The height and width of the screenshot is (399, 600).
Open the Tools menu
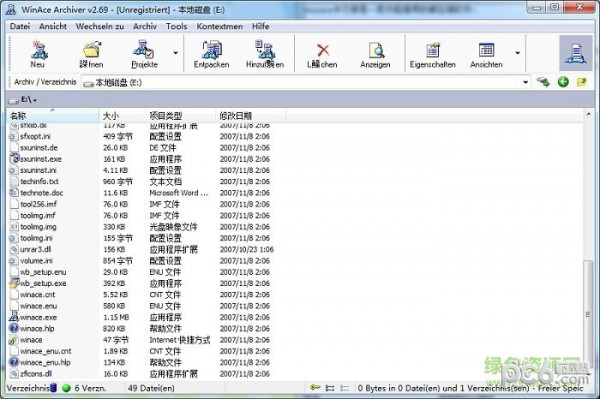176,26
